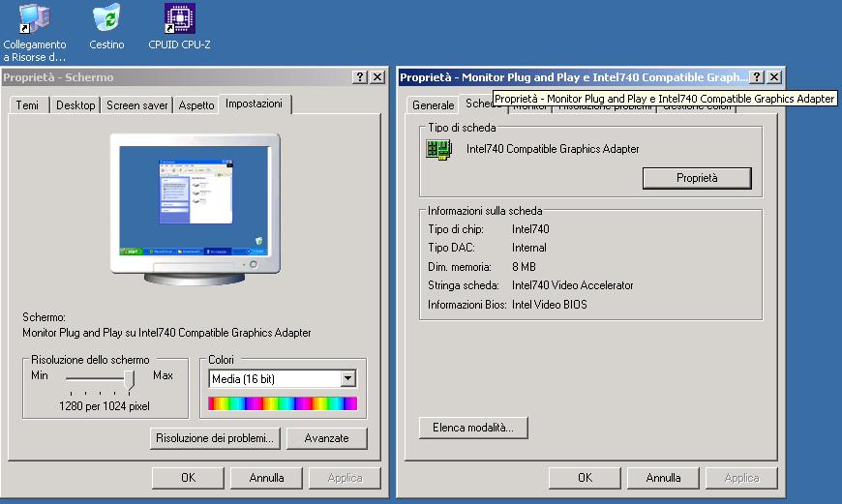Open Collegamento a Risorse desktop shortcut
Image resolution: width=842 pixels, height=504 pixels.
[x=35, y=32]
